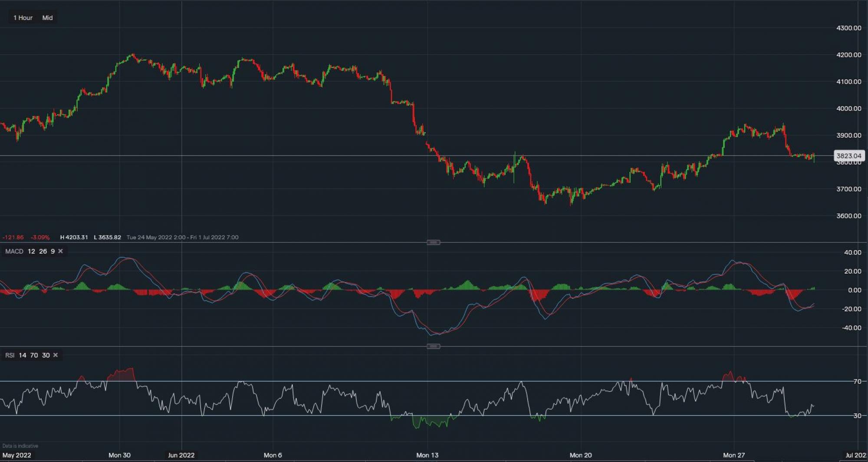Click the RSI oversold level 30

(46, 355)
